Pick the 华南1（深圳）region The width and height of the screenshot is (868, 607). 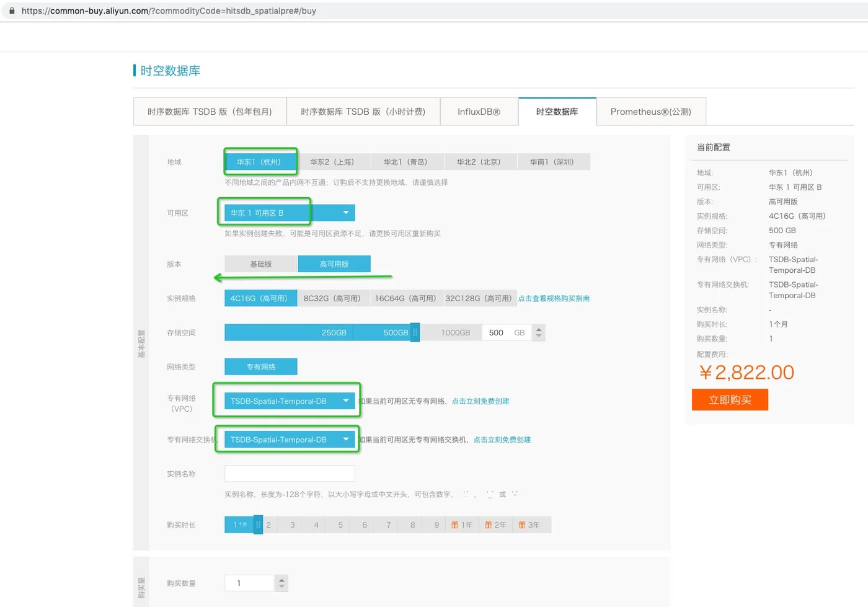[553, 162]
